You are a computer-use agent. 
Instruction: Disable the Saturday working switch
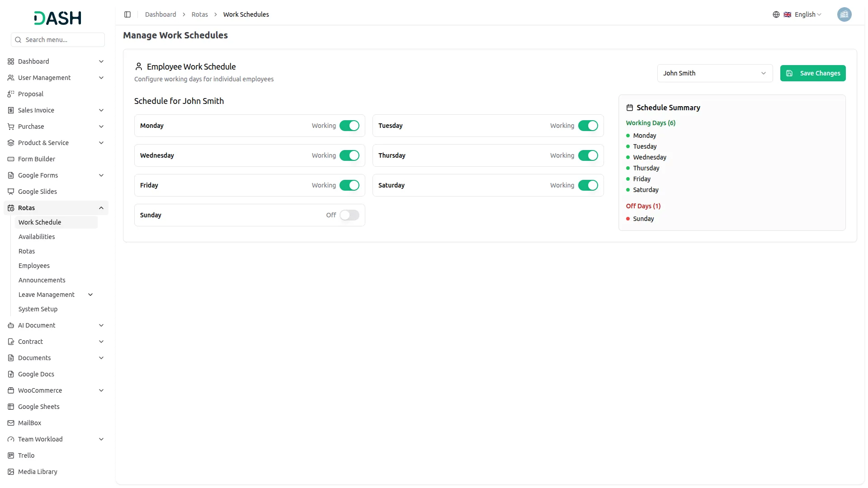[587, 185]
